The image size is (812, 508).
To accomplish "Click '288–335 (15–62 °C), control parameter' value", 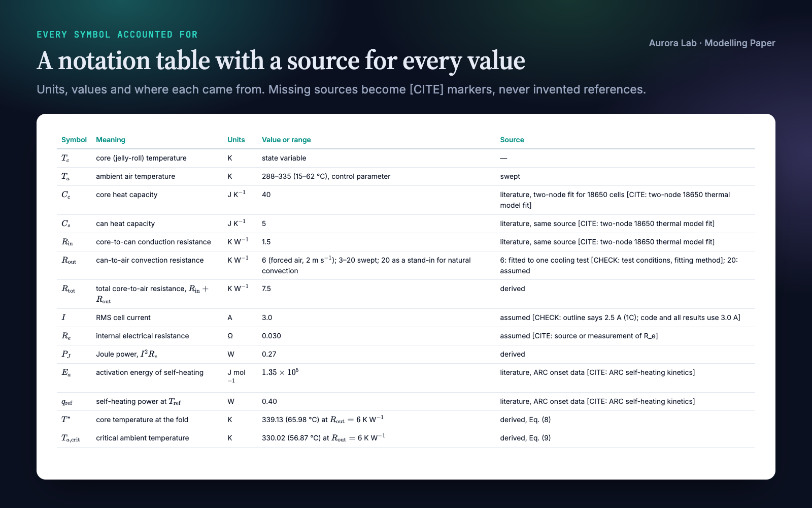I will [326, 176].
